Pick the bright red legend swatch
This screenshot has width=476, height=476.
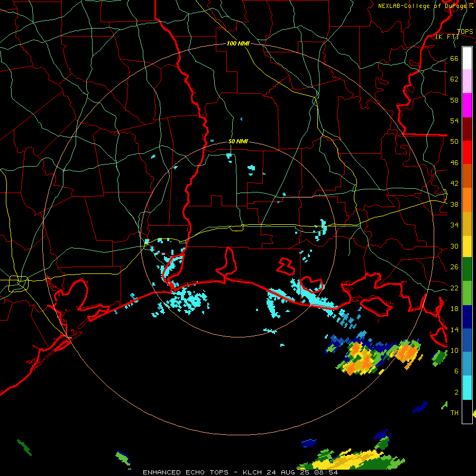tap(467, 152)
